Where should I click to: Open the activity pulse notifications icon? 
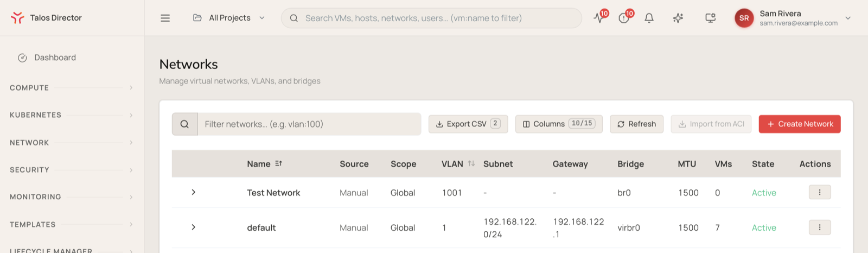598,18
